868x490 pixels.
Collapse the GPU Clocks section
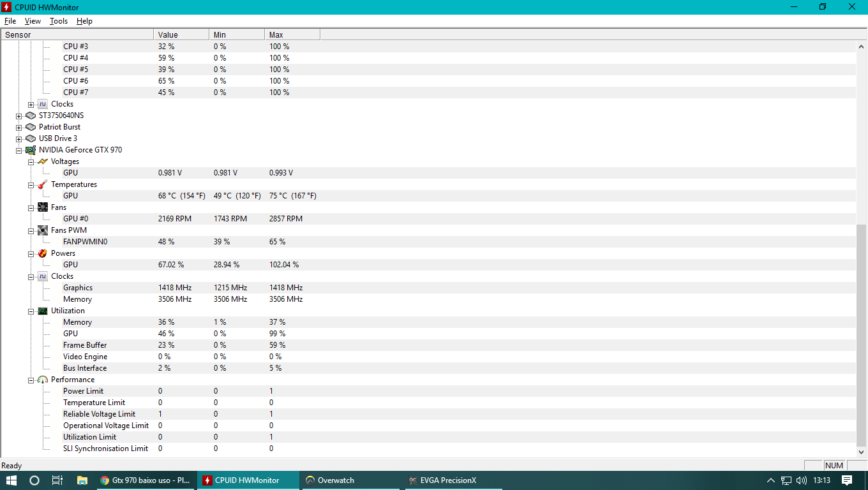(x=31, y=277)
